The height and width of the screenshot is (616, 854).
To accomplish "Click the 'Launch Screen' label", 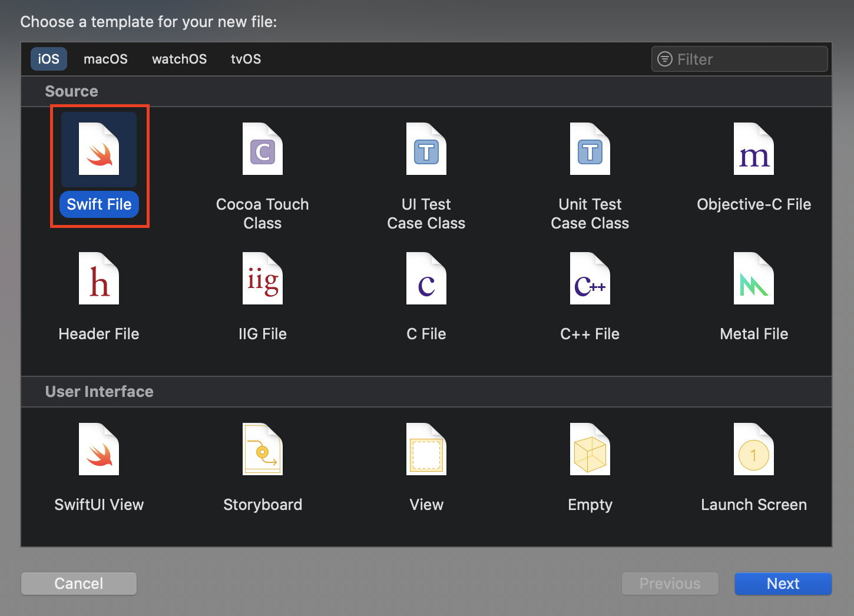I will (754, 505).
